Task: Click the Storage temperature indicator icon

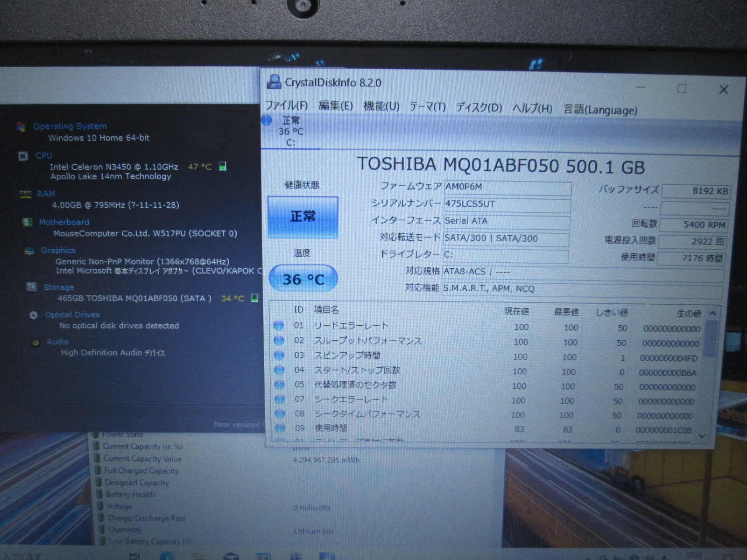Action: (x=254, y=298)
